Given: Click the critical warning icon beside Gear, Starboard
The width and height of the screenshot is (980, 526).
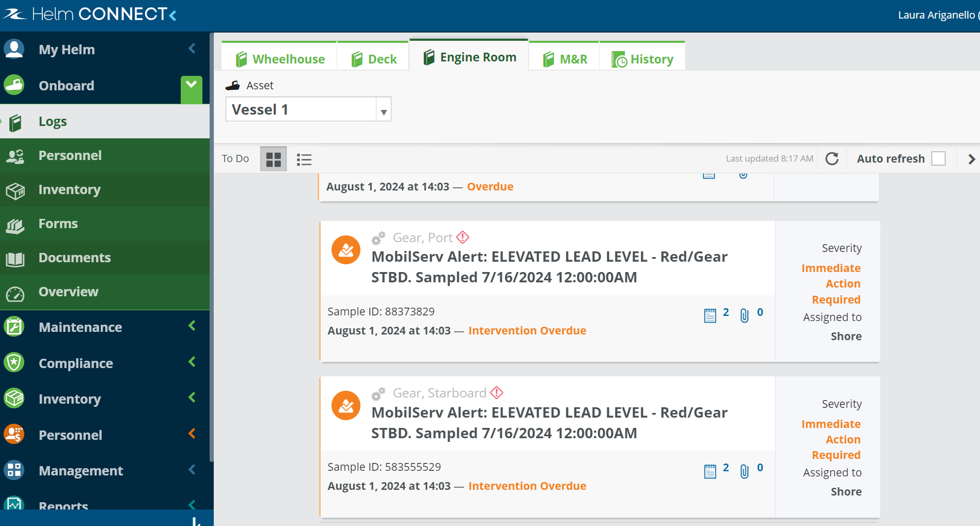Looking at the screenshot, I should pos(497,393).
